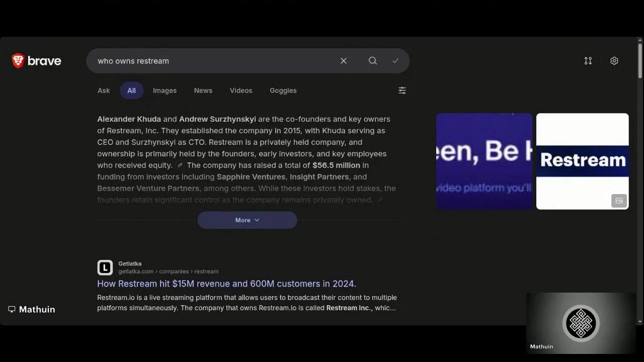Click the name 'Alexander Khuda' in the answer

(x=129, y=119)
